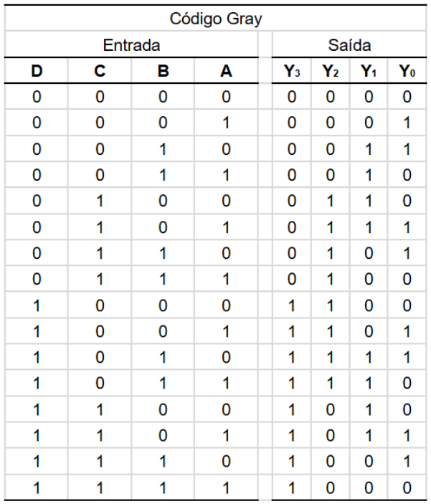Click the Y2 output column header
This screenshot has width=431, height=504.
[330, 71]
